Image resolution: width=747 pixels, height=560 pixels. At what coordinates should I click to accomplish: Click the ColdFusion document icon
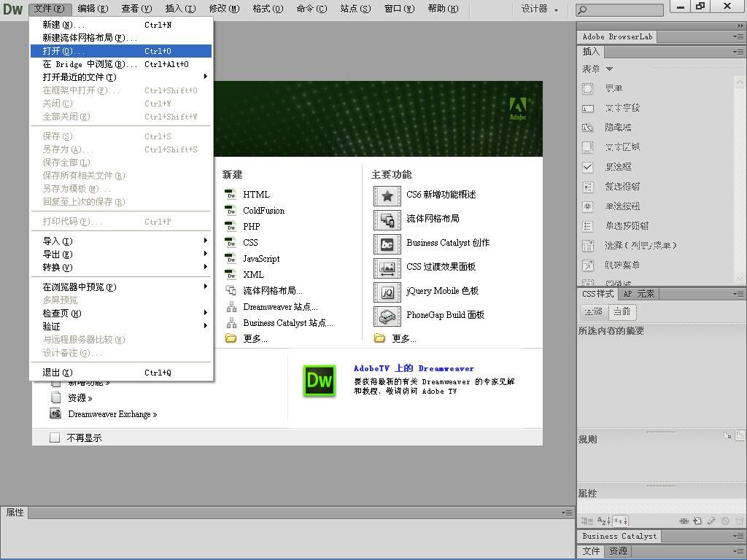tap(231, 211)
